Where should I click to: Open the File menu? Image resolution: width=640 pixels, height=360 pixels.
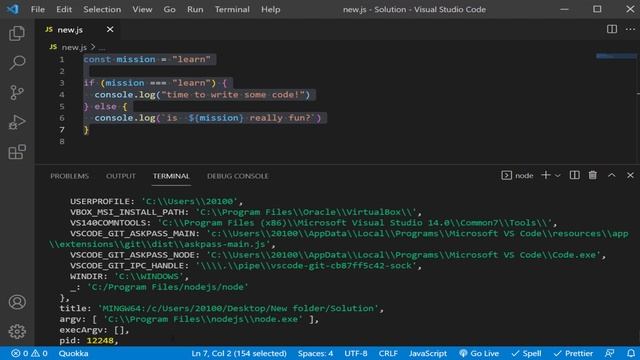click(38, 9)
